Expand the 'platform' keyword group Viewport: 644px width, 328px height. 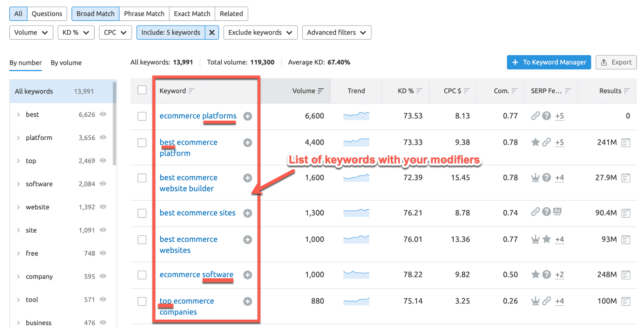(18, 138)
